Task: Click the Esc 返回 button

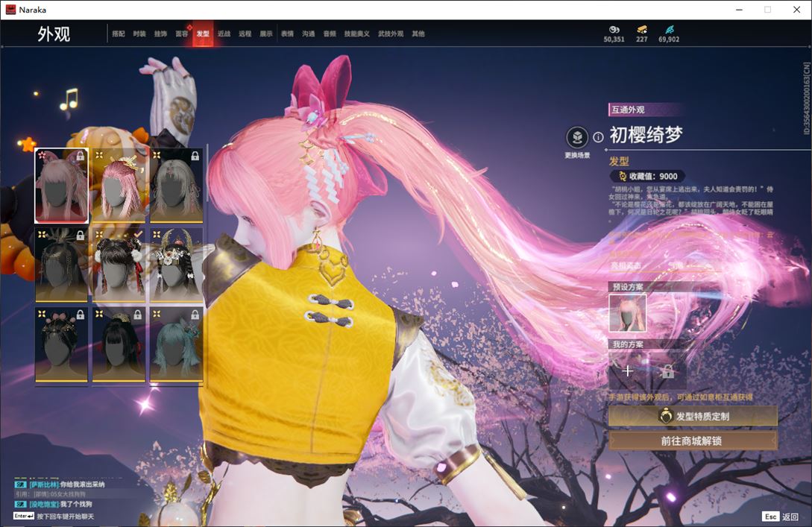Action: click(781, 517)
